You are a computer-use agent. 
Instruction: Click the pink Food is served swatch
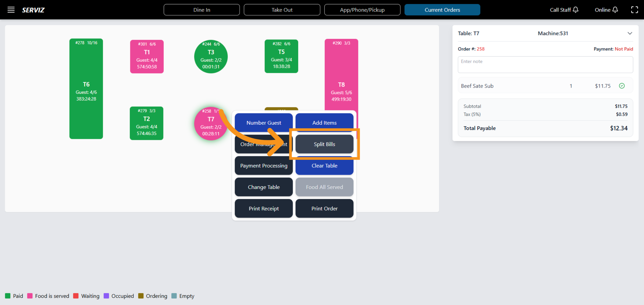[x=30, y=296]
